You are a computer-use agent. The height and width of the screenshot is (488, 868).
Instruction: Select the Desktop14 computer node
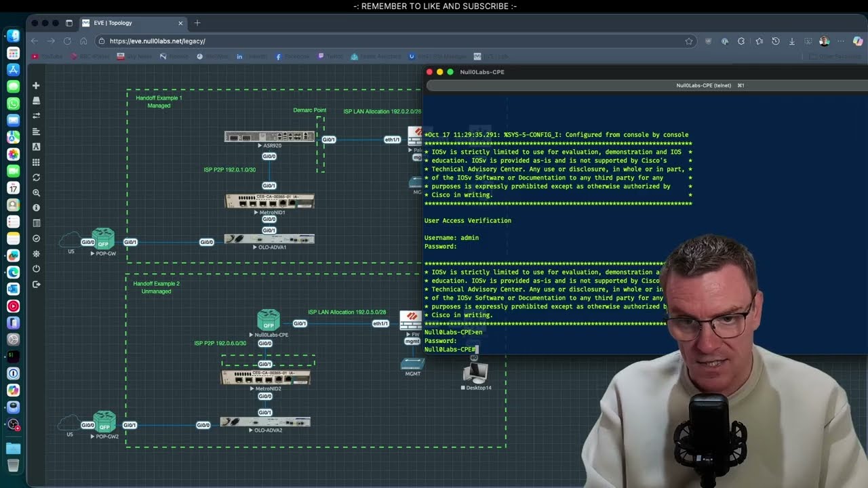pos(476,373)
